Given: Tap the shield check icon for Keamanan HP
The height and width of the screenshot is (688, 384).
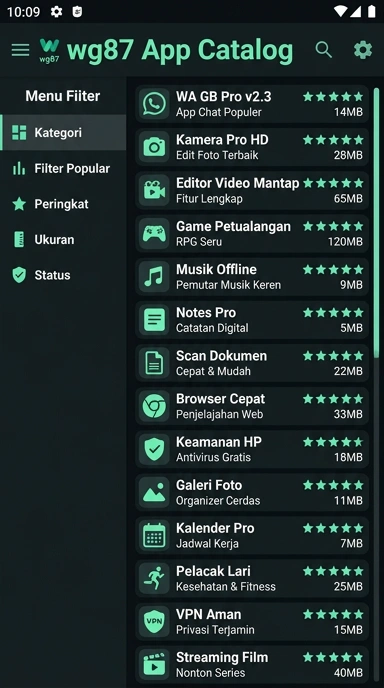Looking at the screenshot, I should 154,449.
